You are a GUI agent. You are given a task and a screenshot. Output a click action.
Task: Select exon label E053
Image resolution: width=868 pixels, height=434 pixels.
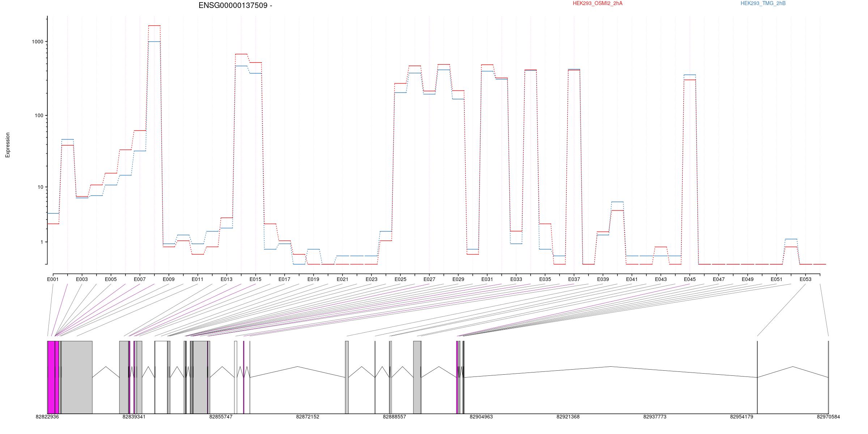click(x=805, y=279)
